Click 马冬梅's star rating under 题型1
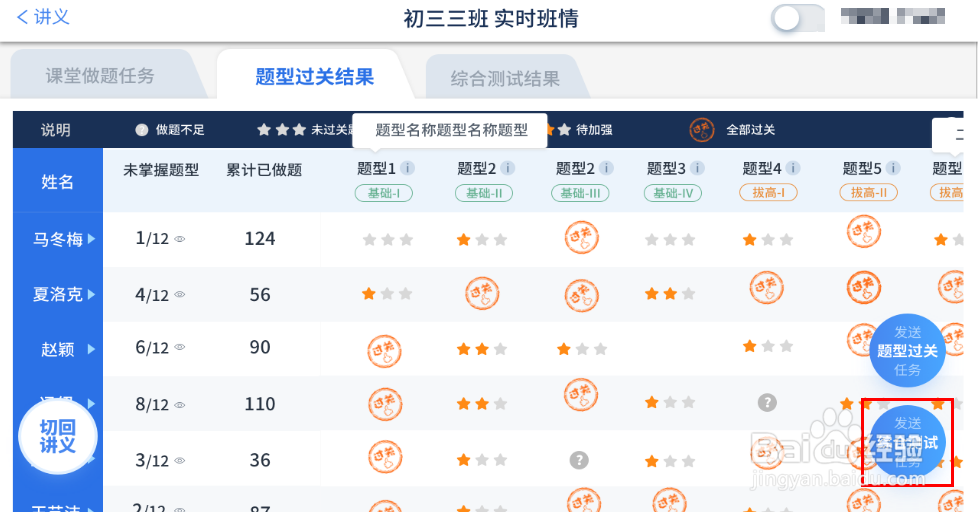 pos(387,240)
